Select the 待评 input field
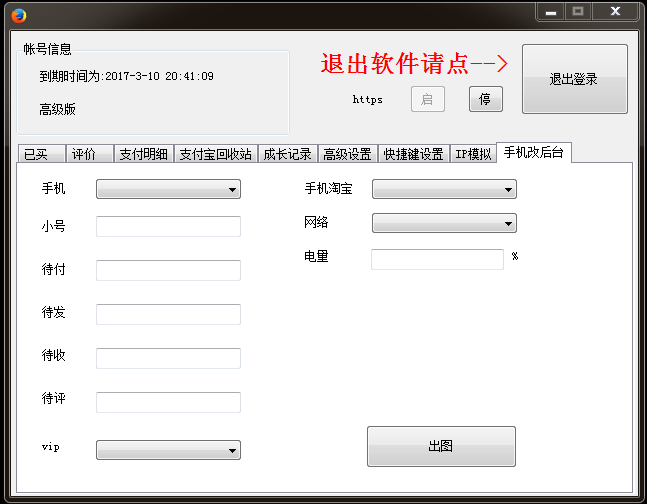Viewport: 647px width, 504px height. pos(168,402)
